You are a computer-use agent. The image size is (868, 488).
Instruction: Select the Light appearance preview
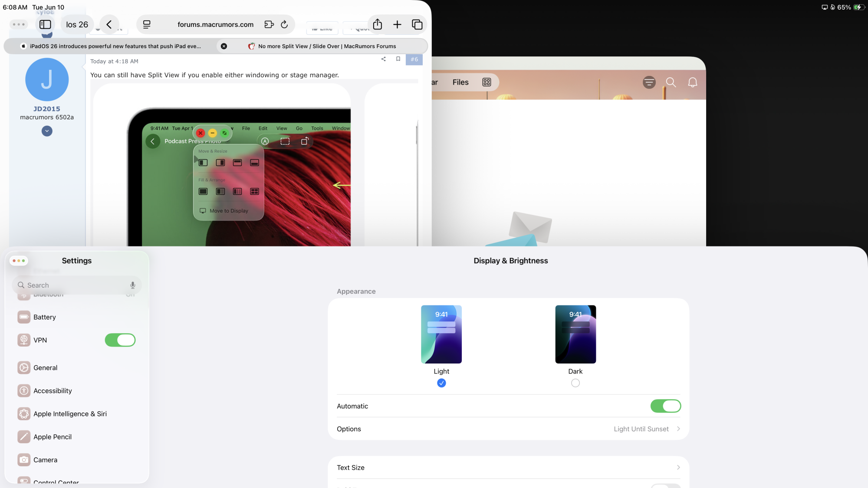(x=441, y=334)
